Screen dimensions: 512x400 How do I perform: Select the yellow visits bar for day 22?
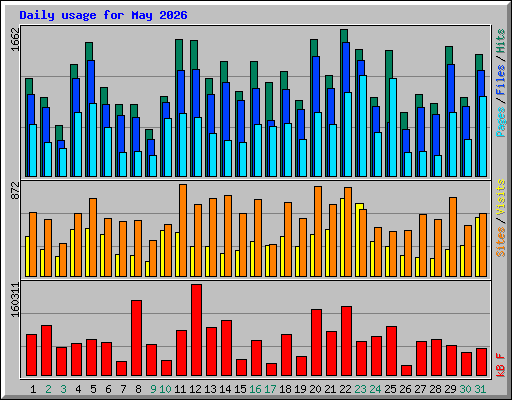342,237
